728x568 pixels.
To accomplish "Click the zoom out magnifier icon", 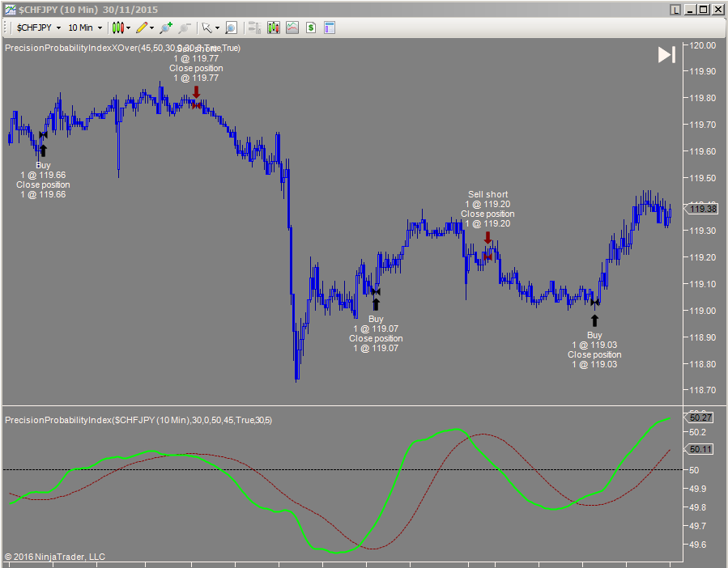I will tap(184, 28).
